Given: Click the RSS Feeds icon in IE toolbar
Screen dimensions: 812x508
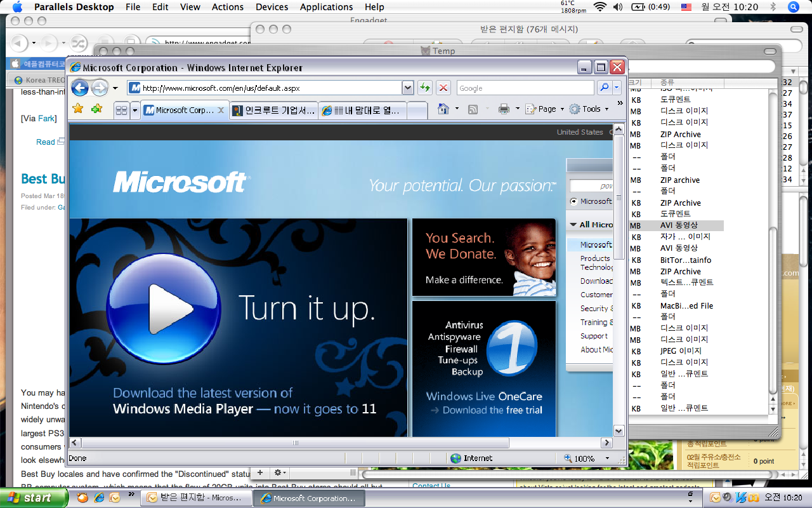Looking at the screenshot, I should click(473, 109).
